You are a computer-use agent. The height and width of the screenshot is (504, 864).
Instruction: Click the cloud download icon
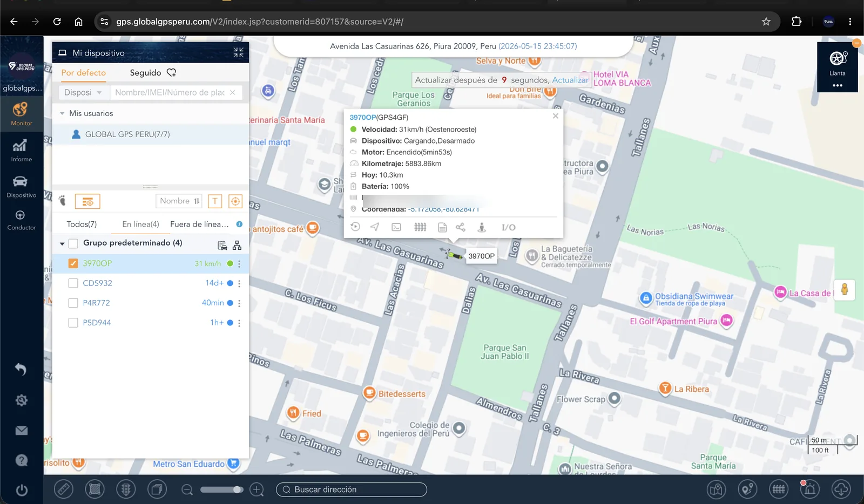pos(841,489)
